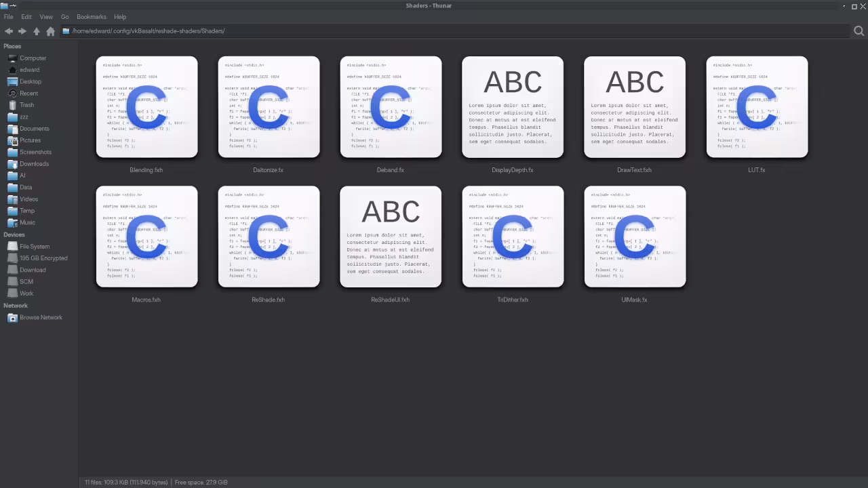Click the DisplayDepth.fx file name
The width and height of the screenshot is (868, 488).
[513, 170]
